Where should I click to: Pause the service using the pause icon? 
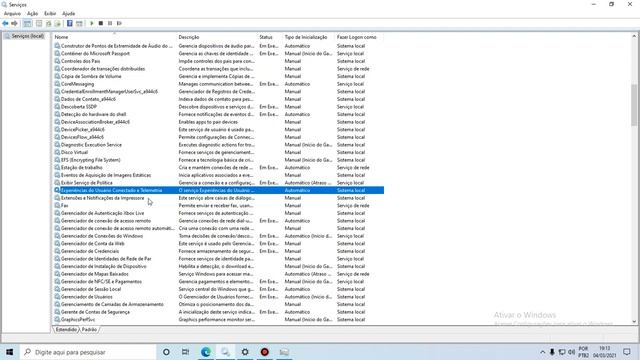click(x=110, y=24)
